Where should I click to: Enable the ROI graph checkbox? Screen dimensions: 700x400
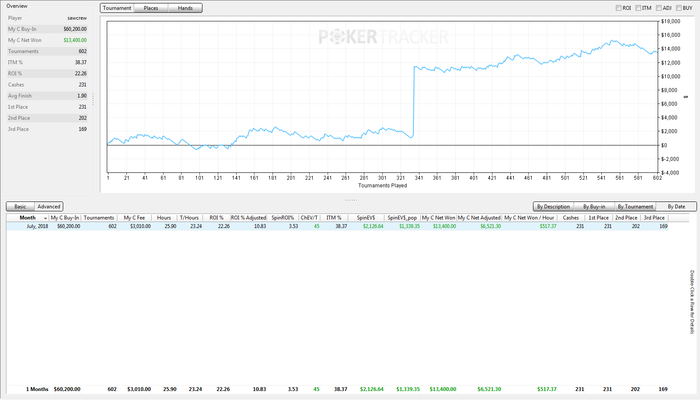click(x=619, y=8)
